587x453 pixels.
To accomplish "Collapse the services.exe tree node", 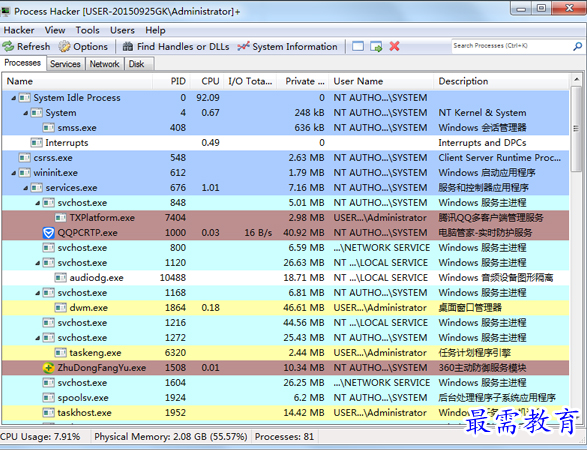I will (25, 188).
